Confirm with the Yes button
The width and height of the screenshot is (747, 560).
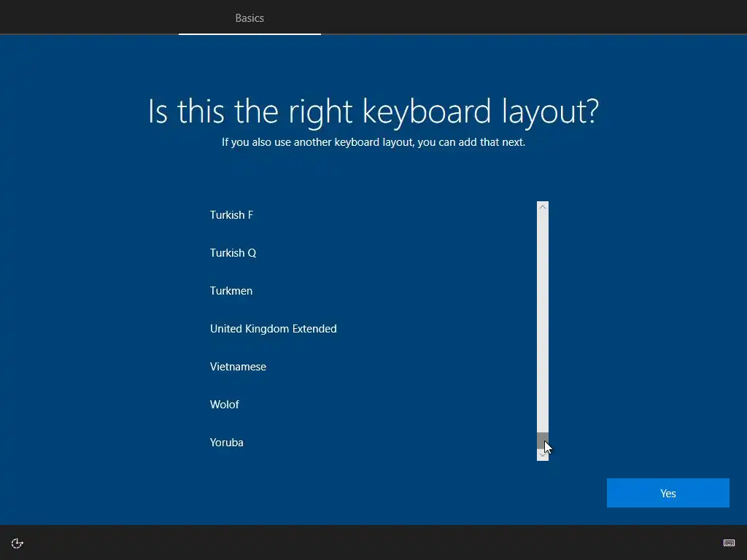click(668, 493)
